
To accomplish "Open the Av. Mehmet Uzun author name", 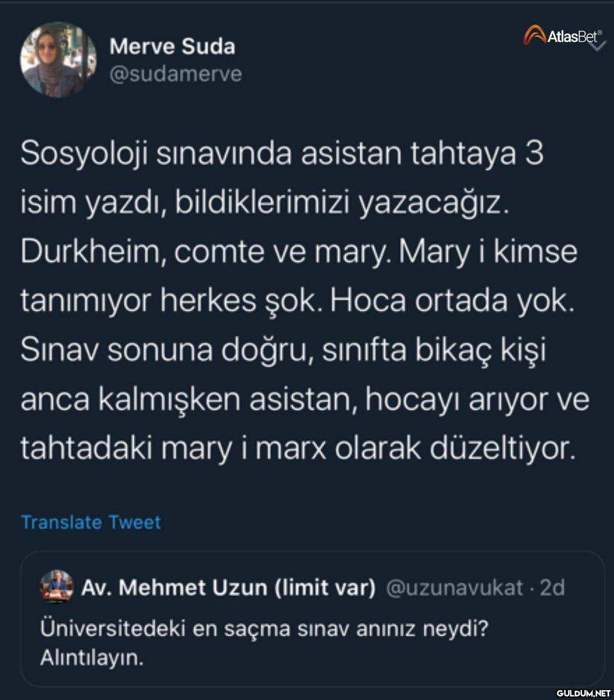I will 175,588.
